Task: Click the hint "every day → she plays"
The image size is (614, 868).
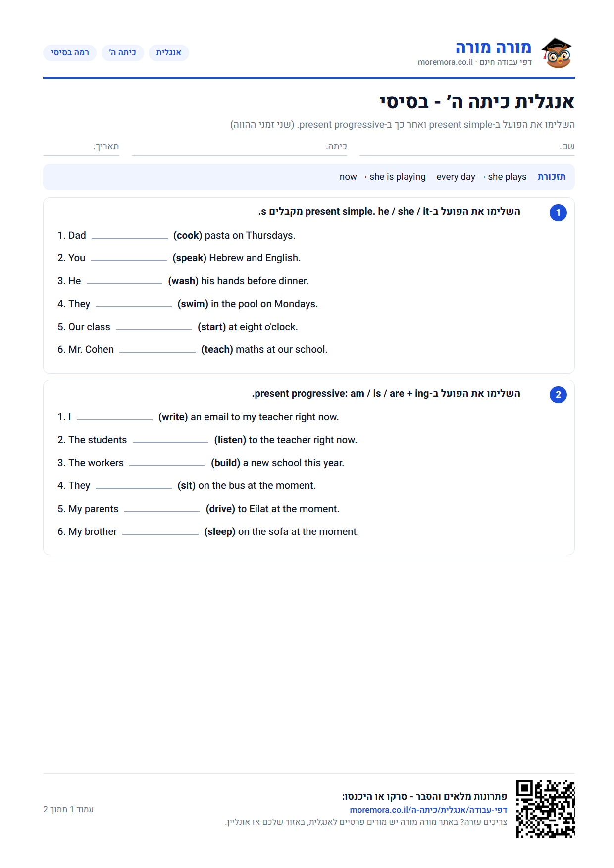Action: pyautogui.click(x=481, y=177)
